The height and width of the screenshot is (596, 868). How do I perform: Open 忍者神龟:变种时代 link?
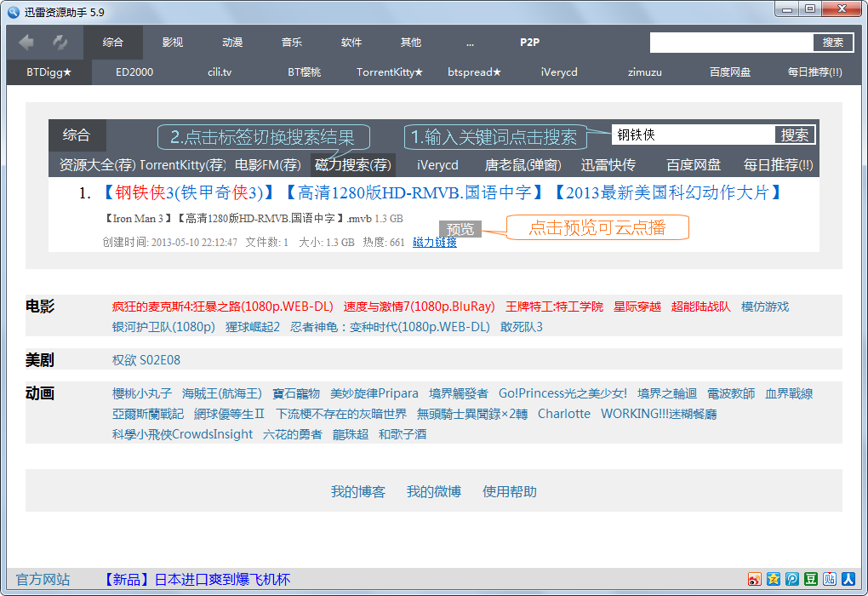click(391, 327)
